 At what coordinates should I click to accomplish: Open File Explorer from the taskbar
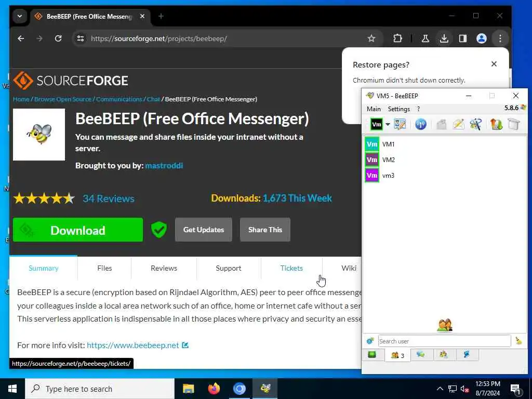188,389
